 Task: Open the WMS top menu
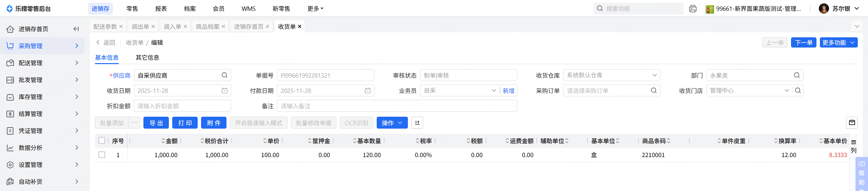tap(249, 8)
